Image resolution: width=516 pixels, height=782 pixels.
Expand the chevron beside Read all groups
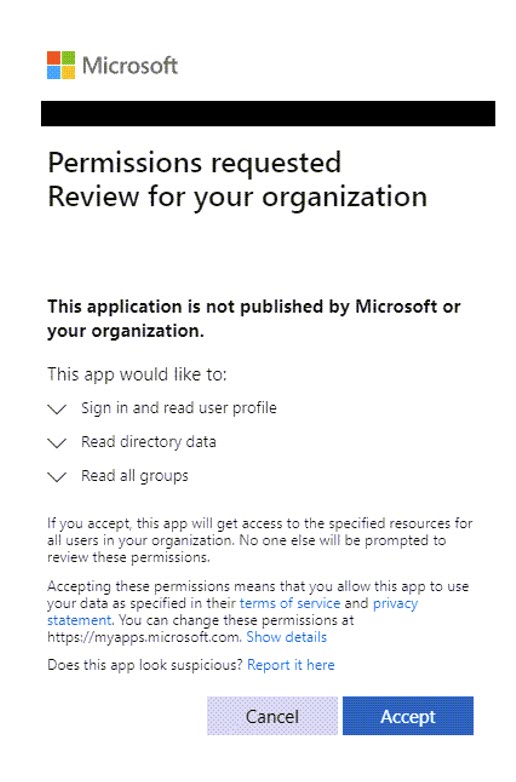(x=57, y=477)
